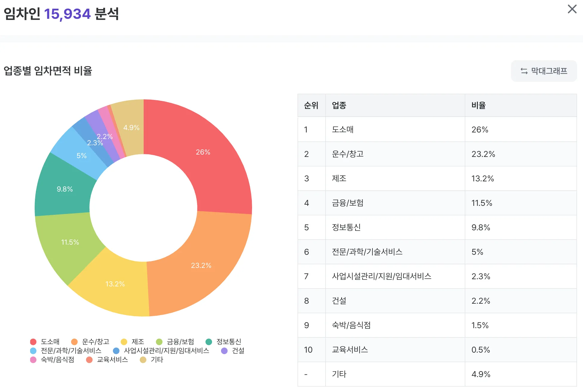Click the 금융/보험 legend color dot
Screen dimensions: 583x392
pyautogui.click(x=159, y=342)
